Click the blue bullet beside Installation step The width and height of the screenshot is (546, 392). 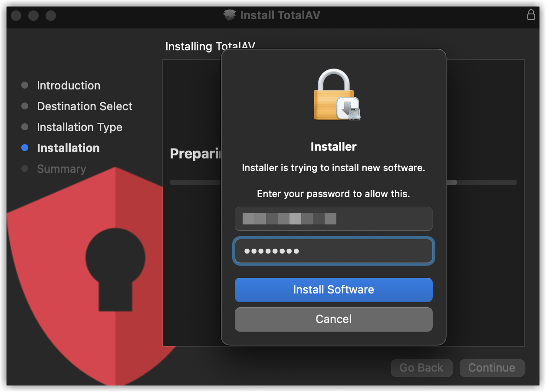25,148
